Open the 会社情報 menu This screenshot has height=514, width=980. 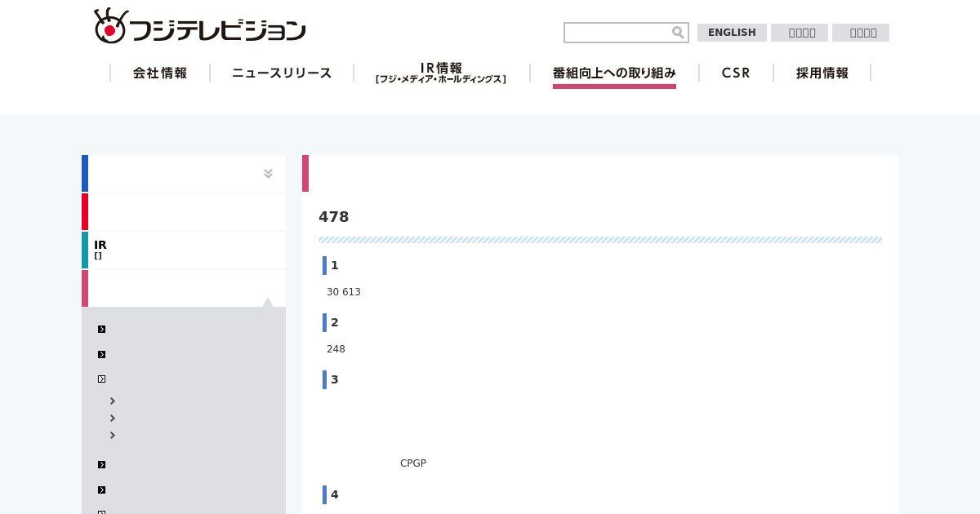point(160,73)
